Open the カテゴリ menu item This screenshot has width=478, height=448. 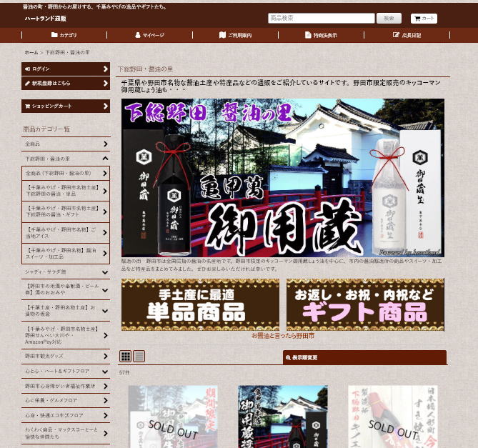(x=64, y=35)
